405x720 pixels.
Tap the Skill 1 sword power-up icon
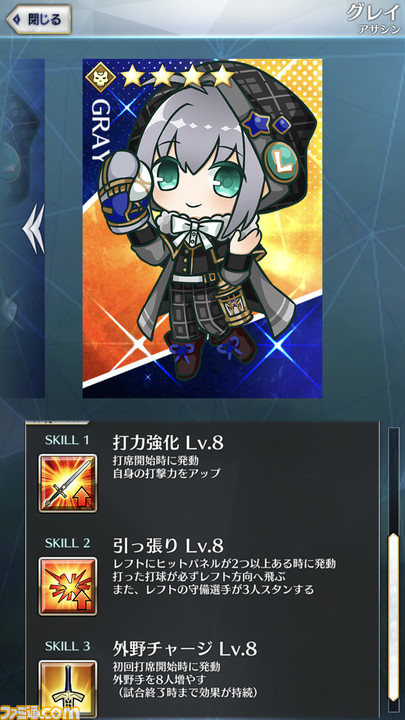click(x=68, y=483)
